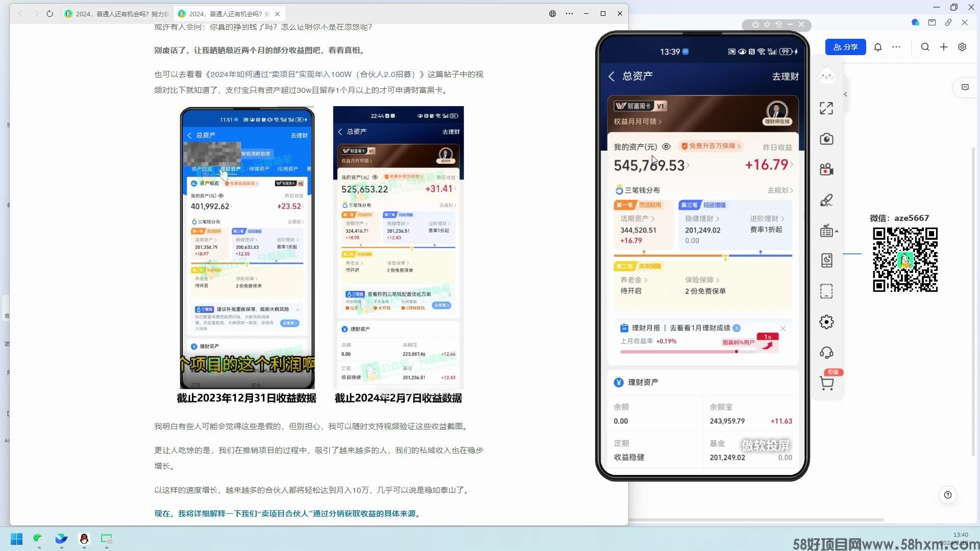980x551 pixels.
Task: Open 去看看1月理财成绩 arrow button
Action: coord(737,328)
